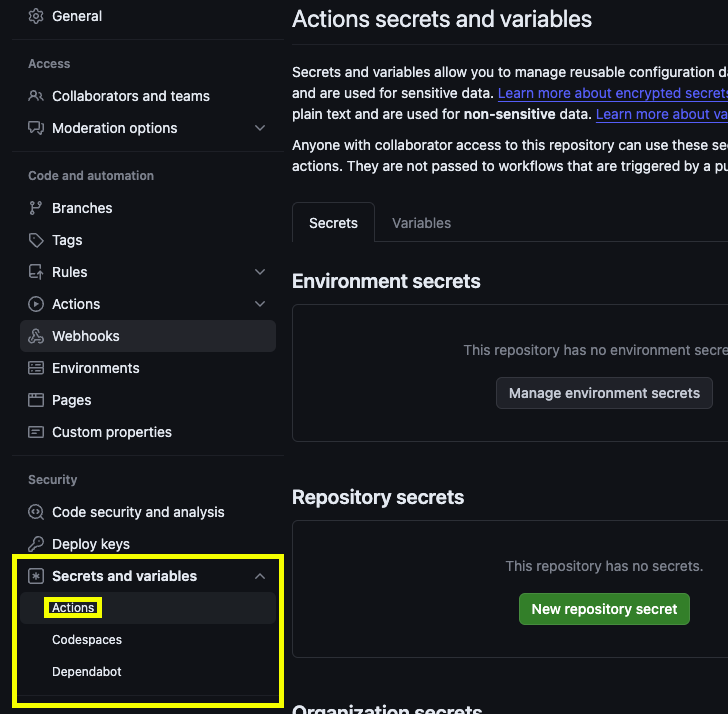The height and width of the screenshot is (714, 728).
Task: Click the Deploy keys key icon
Action: (36, 544)
